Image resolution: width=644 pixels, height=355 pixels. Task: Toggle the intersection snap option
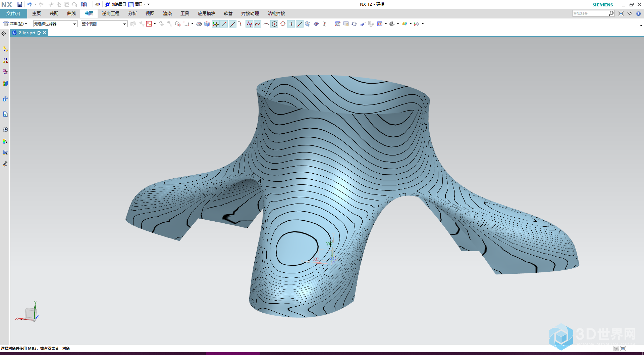click(266, 24)
